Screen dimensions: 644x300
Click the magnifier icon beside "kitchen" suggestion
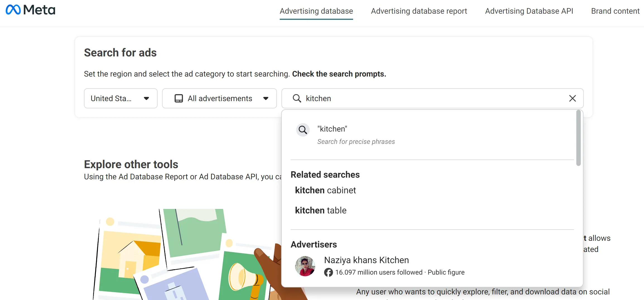coord(303,130)
